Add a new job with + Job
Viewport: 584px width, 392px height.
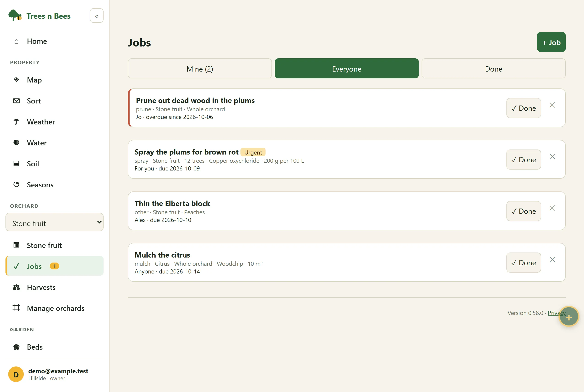(551, 42)
